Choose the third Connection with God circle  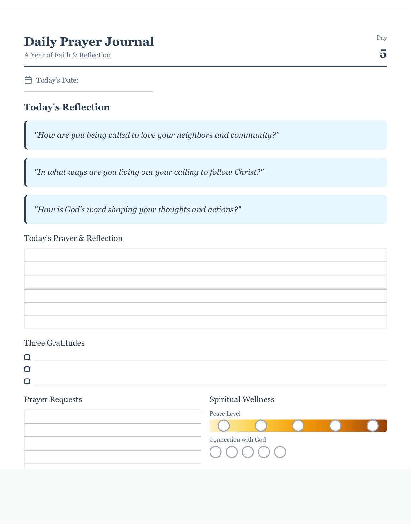pyautogui.click(x=248, y=452)
